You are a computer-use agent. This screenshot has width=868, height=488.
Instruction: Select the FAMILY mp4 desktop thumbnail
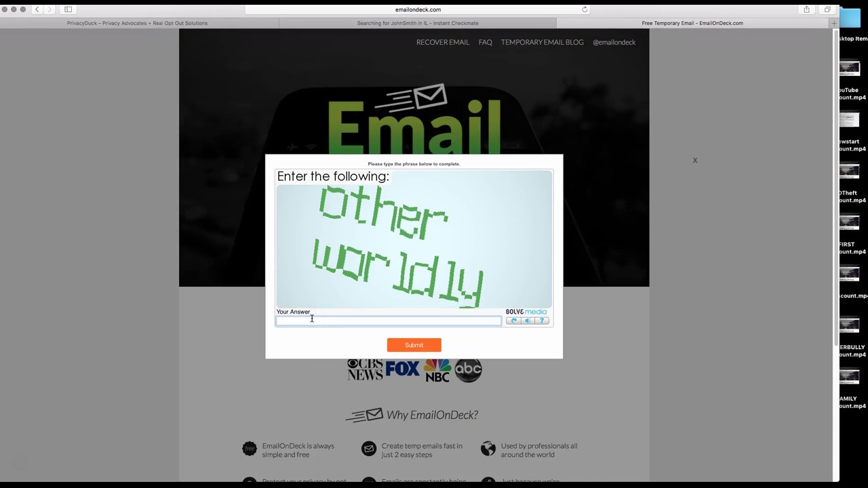pyautogui.click(x=850, y=378)
